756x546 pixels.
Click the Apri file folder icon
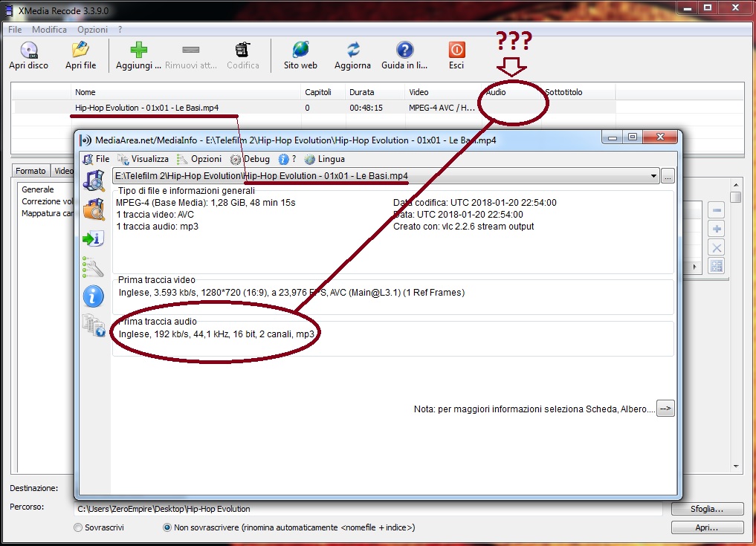(80, 50)
